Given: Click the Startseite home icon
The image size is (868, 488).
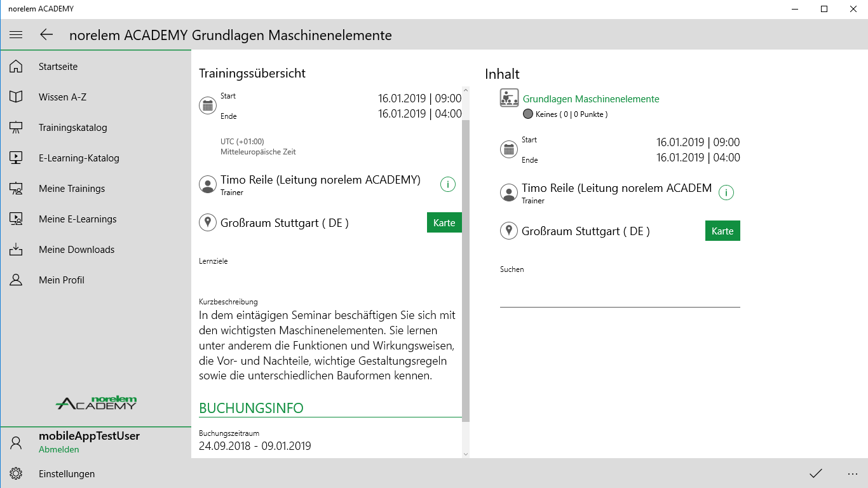Looking at the screenshot, I should point(16,67).
